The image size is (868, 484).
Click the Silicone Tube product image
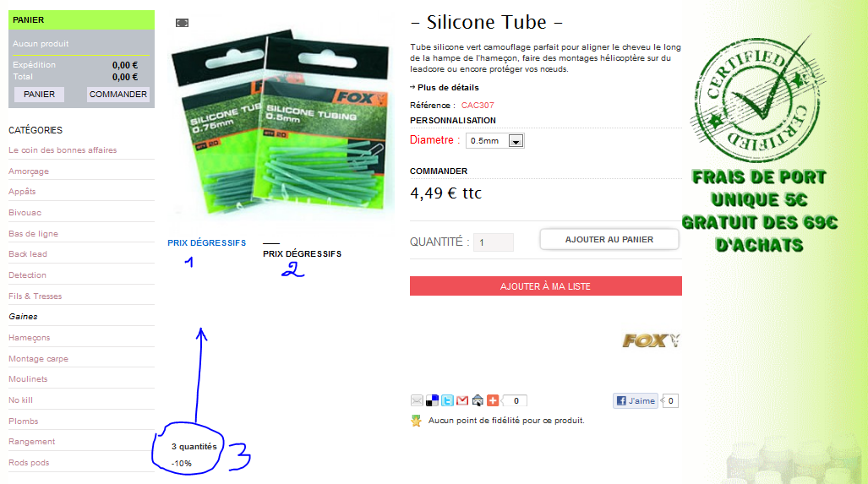click(x=281, y=124)
